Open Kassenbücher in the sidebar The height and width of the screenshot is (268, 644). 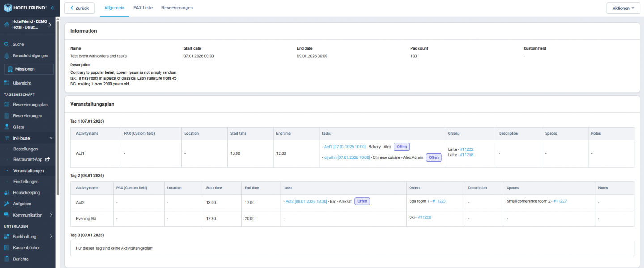pos(27,247)
